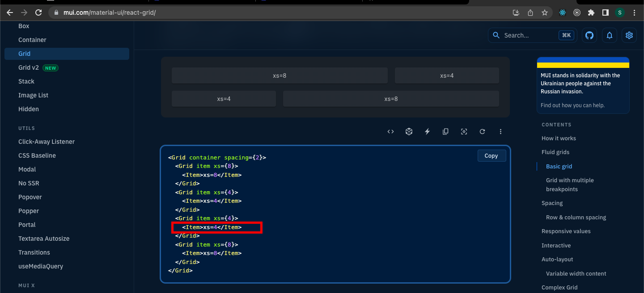Jump to Responsive values in Contents
The height and width of the screenshot is (293, 644).
coord(565,231)
